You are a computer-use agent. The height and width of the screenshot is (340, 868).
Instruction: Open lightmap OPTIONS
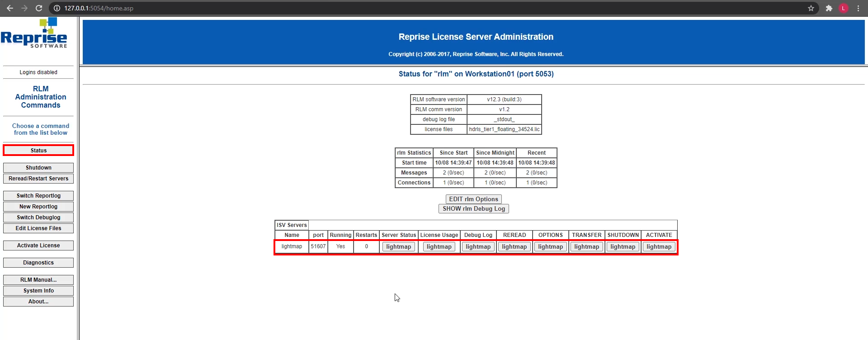coord(550,246)
